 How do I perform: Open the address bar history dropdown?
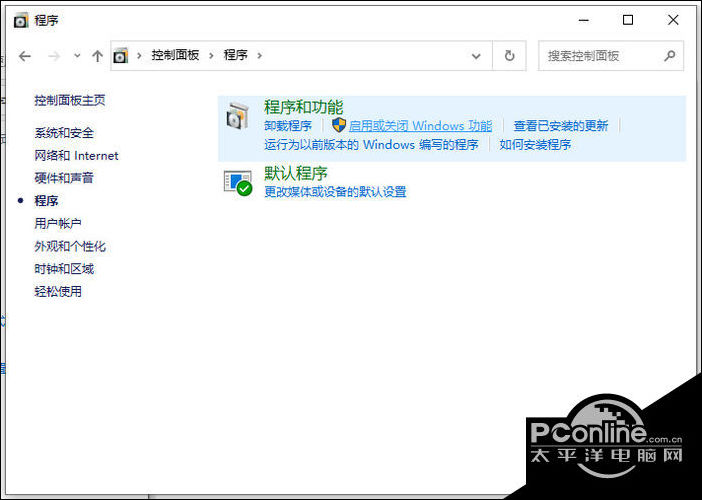tap(476, 56)
